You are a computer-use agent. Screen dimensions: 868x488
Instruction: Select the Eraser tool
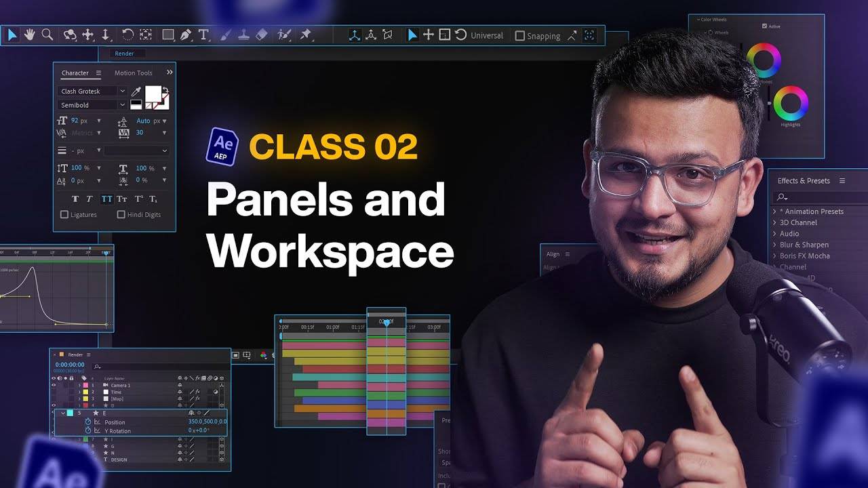point(262,35)
